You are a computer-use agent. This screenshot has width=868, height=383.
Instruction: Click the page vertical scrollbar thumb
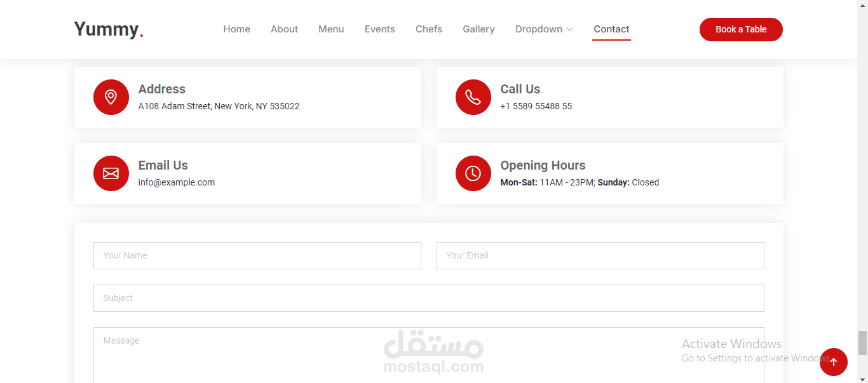click(x=862, y=343)
